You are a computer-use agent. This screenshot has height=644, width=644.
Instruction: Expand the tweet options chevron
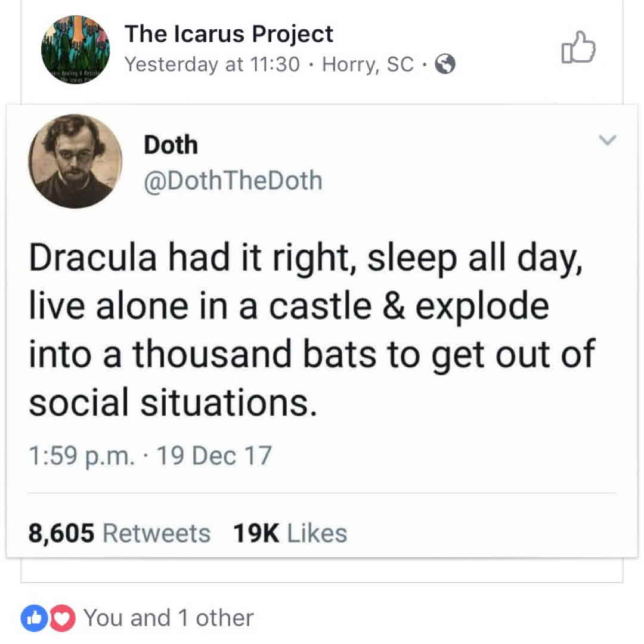pyautogui.click(x=607, y=141)
